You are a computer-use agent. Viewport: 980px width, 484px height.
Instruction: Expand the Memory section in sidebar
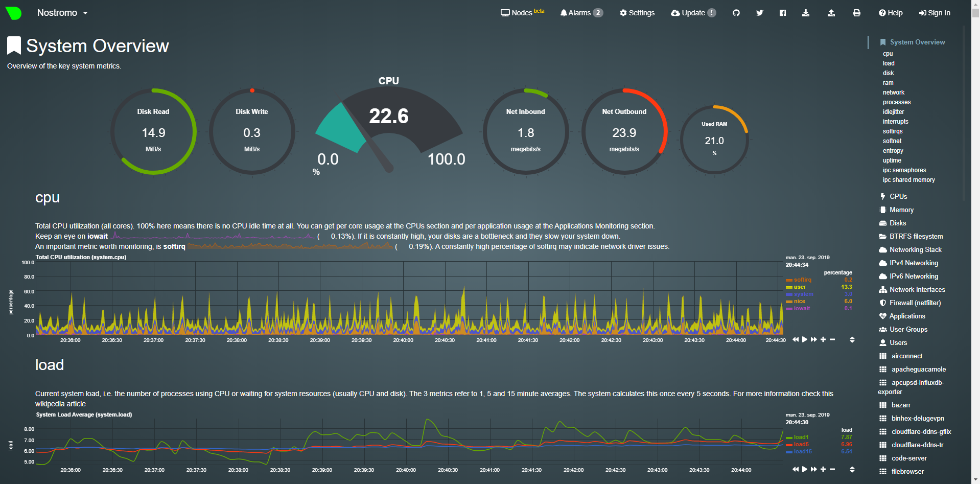click(901, 210)
